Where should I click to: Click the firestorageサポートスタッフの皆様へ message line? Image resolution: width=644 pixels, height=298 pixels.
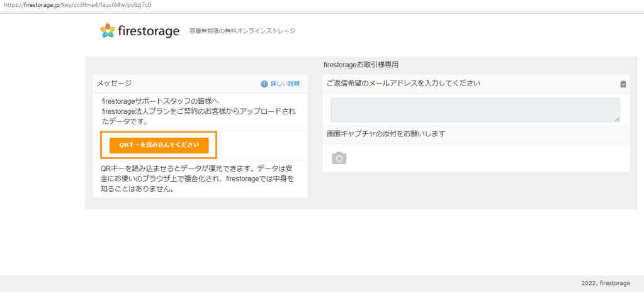coord(166,101)
